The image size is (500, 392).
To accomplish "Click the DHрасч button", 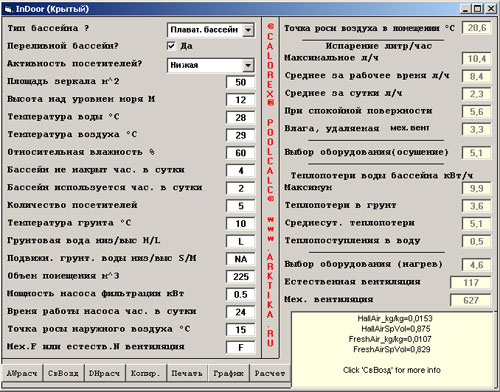I will coord(104,373).
